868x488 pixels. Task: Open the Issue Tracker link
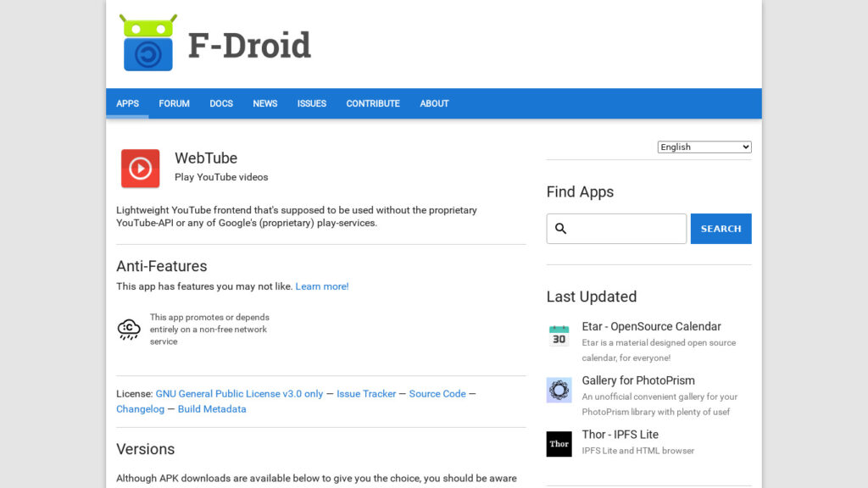[x=366, y=394]
